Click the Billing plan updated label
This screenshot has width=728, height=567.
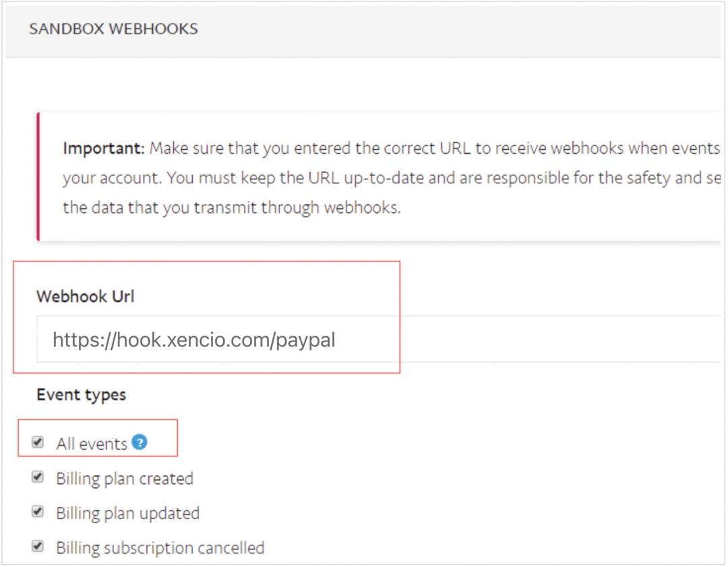click(x=127, y=513)
